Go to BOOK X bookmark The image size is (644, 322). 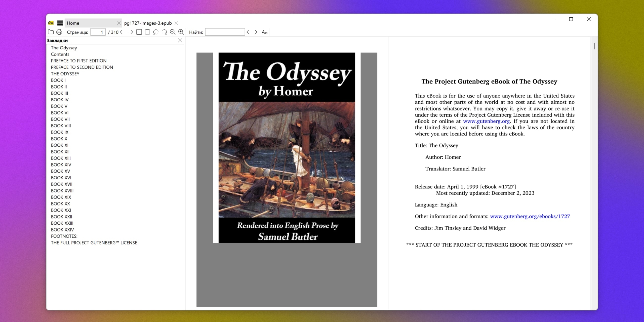tap(59, 139)
